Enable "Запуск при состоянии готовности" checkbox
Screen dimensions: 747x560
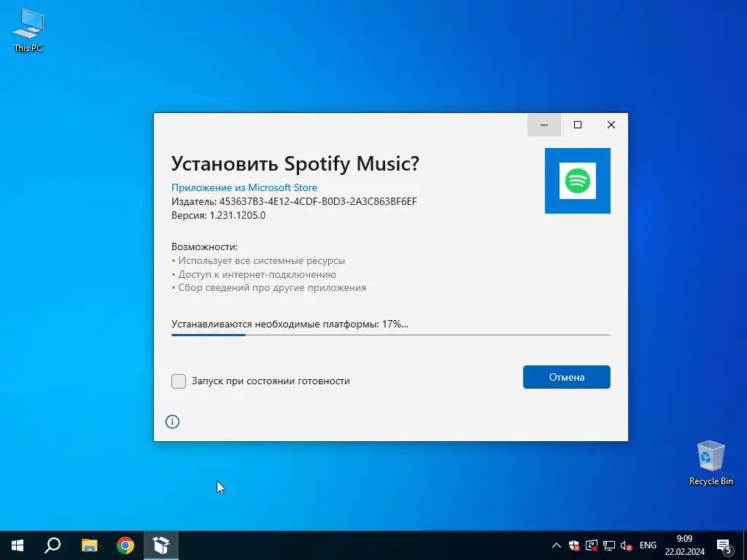coord(179,381)
